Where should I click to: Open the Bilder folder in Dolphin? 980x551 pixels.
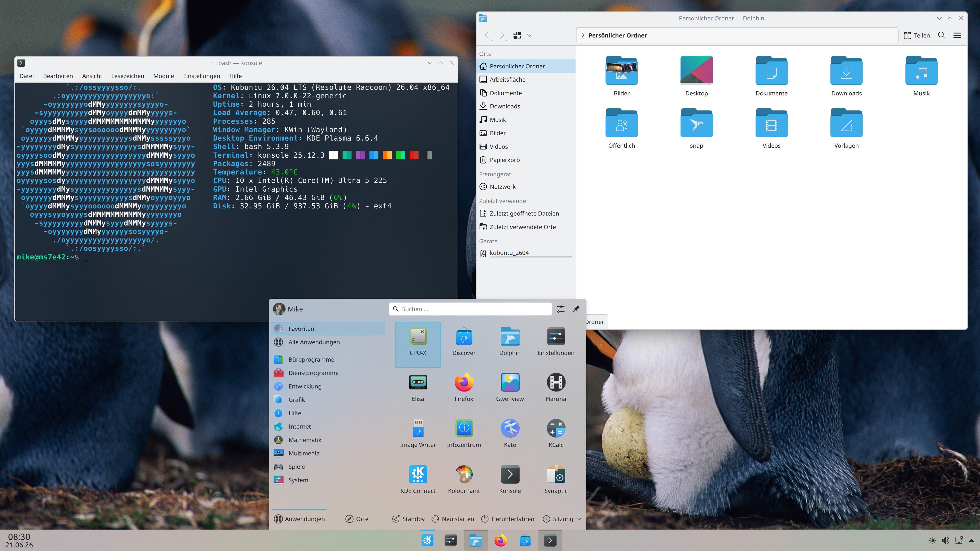point(621,76)
